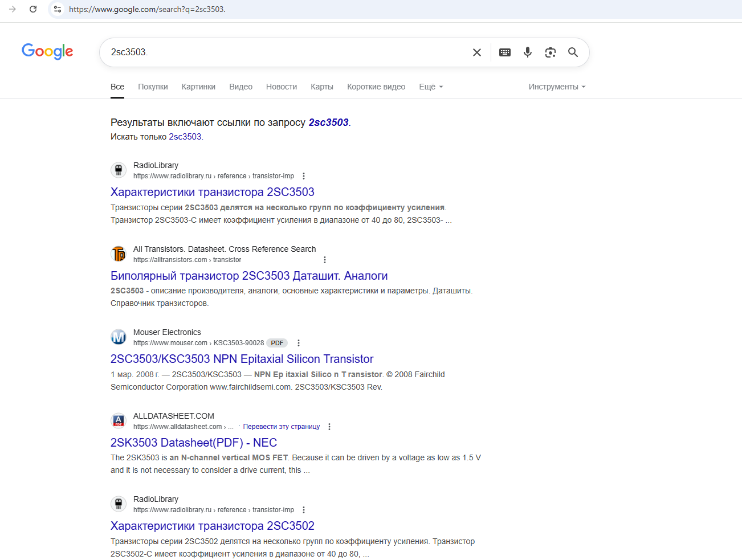Viewport: 742px width, 560px height.
Task: Click the ALLDATASHEET.COM favicon
Action: (119, 420)
